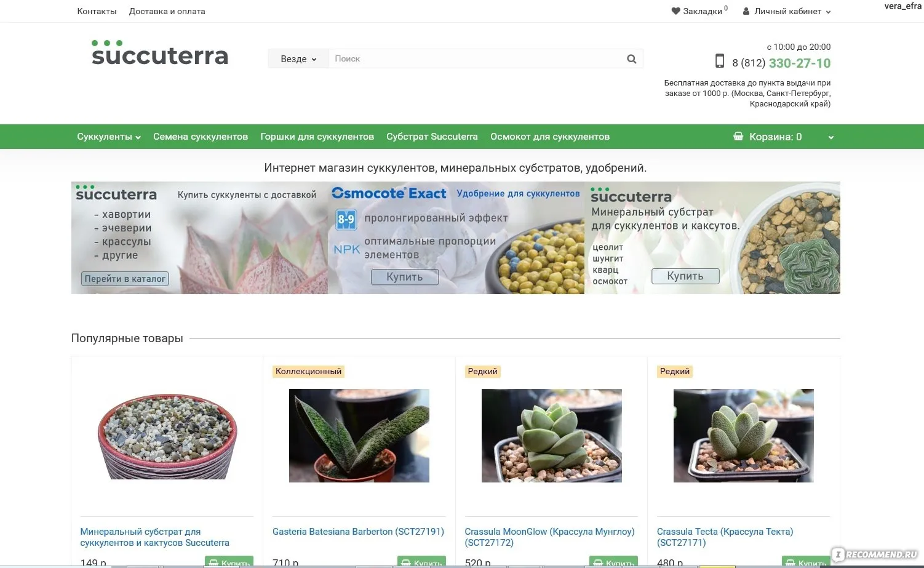This screenshot has height=568, width=924.
Task: Open Gasteria Batesiana product image
Action: (x=359, y=436)
